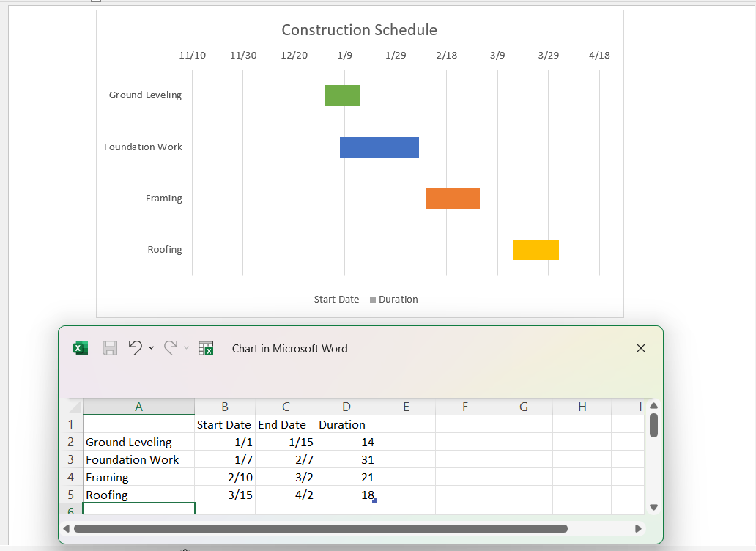Select the green Ground Leveling bar

click(342, 95)
